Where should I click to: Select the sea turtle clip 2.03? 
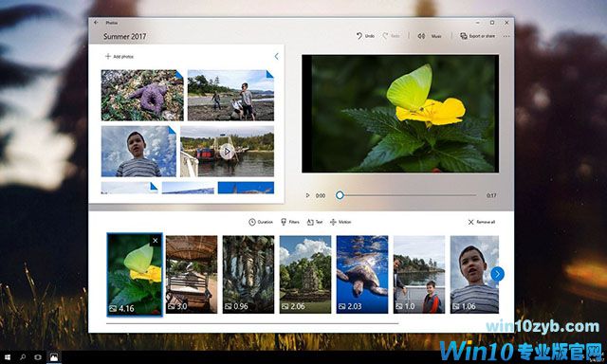362,274
